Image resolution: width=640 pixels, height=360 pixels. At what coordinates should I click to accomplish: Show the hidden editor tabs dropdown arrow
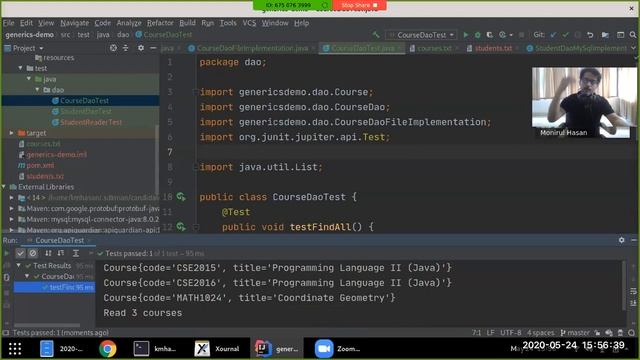(x=633, y=48)
